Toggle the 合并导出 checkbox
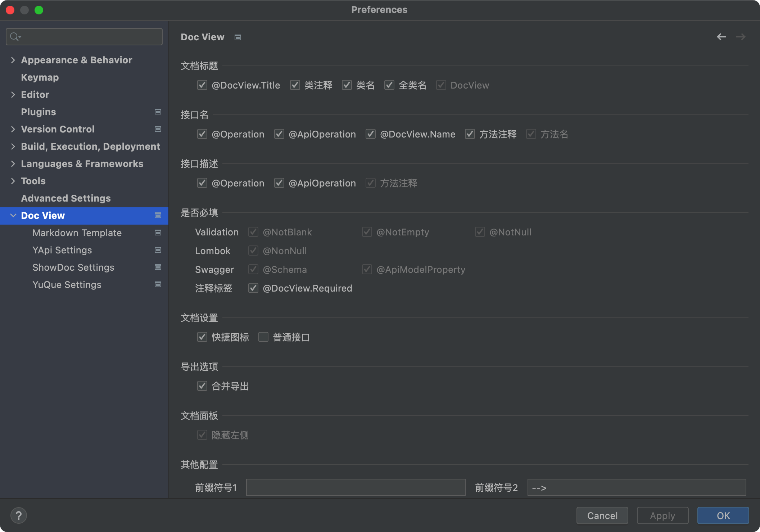The width and height of the screenshot is (760, 532). [202, 386]
